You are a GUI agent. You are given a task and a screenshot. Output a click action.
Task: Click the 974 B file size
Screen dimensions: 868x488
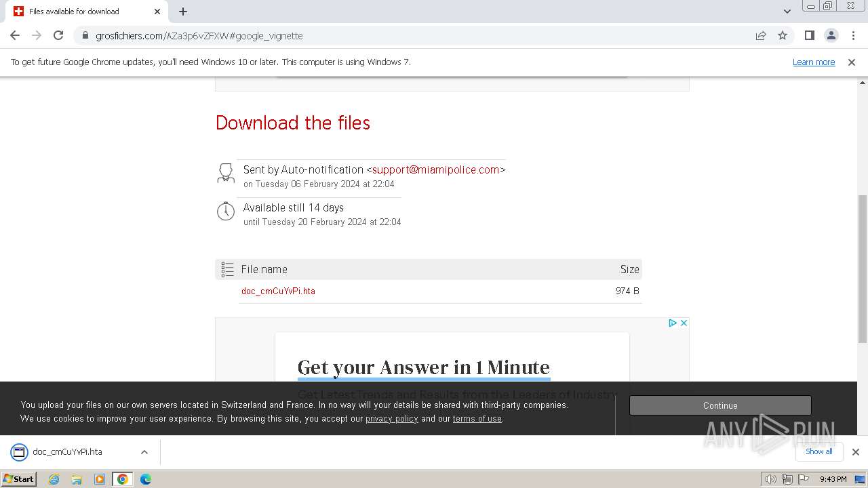click(627, 291)
